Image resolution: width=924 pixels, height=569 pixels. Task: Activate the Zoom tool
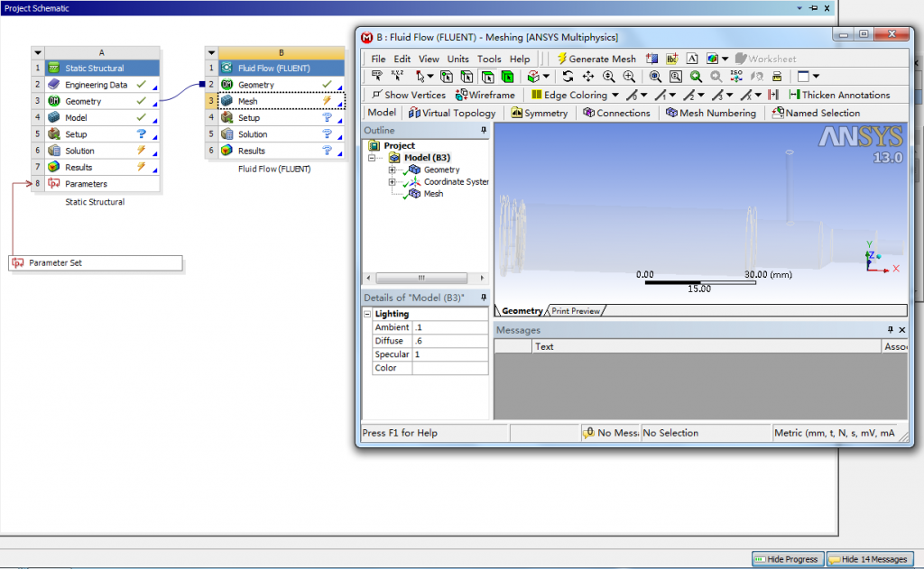(609, 76)
